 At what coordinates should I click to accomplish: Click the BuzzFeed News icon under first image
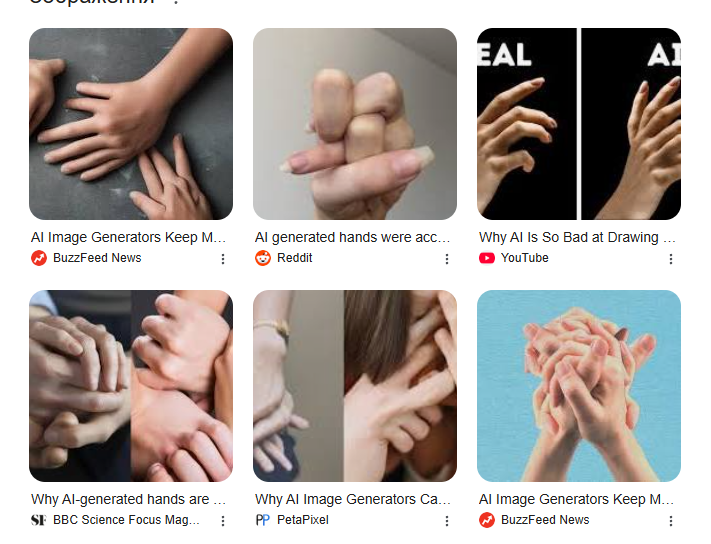tap(39, 258)
